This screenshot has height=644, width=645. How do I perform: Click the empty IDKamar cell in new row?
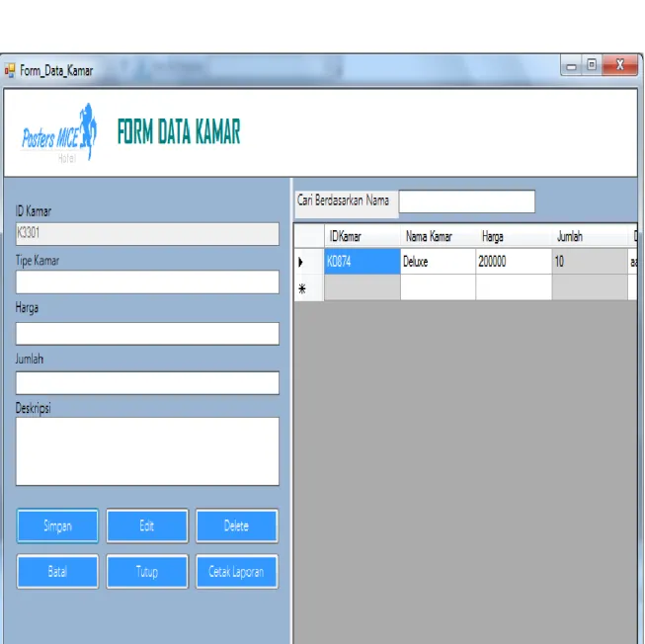(362, 287)
